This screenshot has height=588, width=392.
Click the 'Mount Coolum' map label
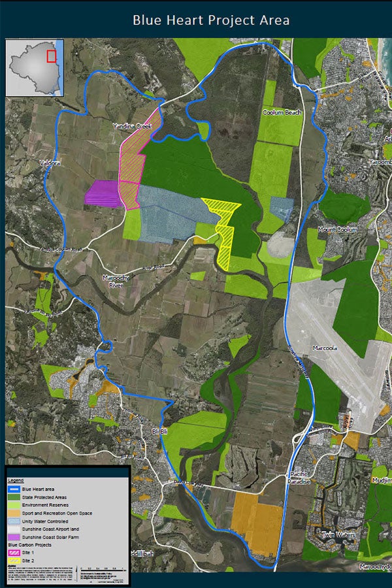tap(338, 229)
